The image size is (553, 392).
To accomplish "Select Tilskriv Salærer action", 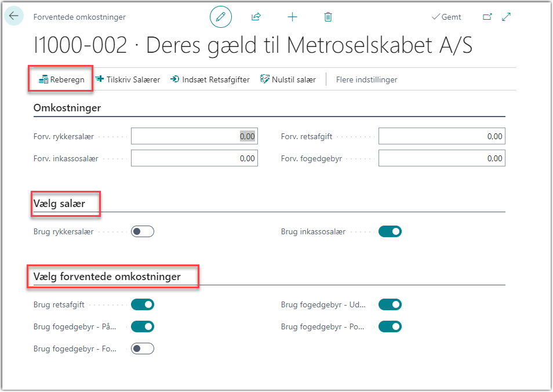I will click(x=128, y=79).
